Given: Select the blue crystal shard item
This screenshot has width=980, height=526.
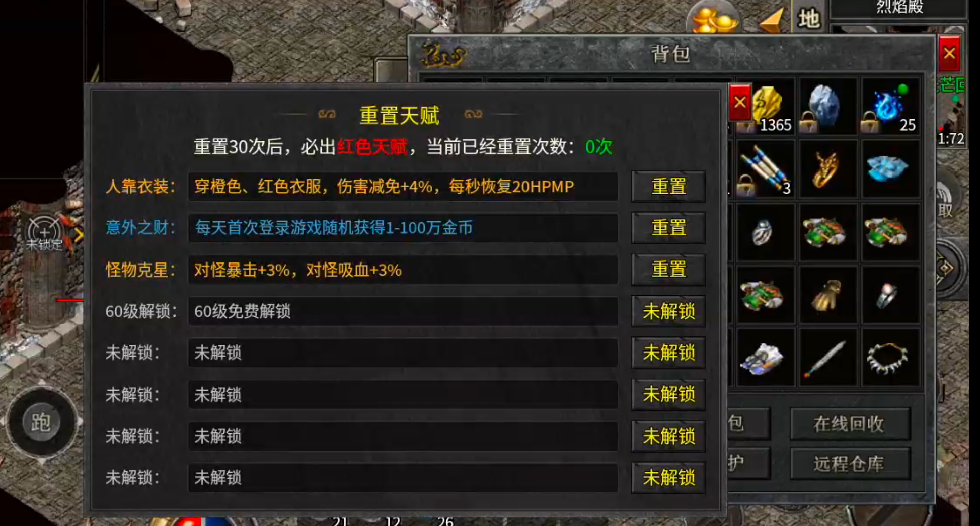Looking at the screenshot, I should click(890, 169).
